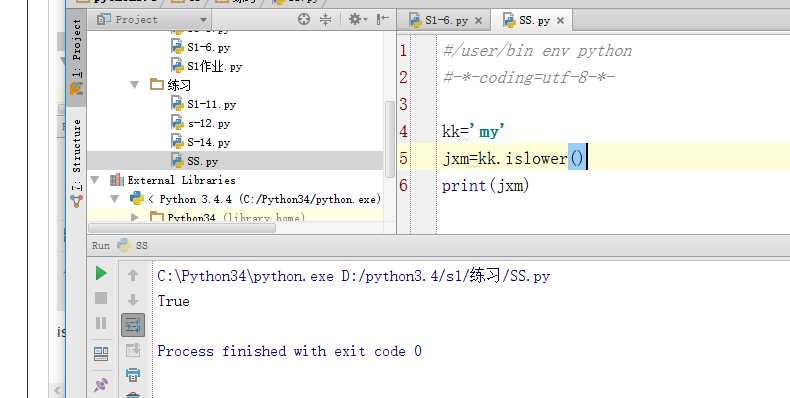Screen dimensions: 790x398
Task: Collapse the 练习 folder
Action: (135, 85)
